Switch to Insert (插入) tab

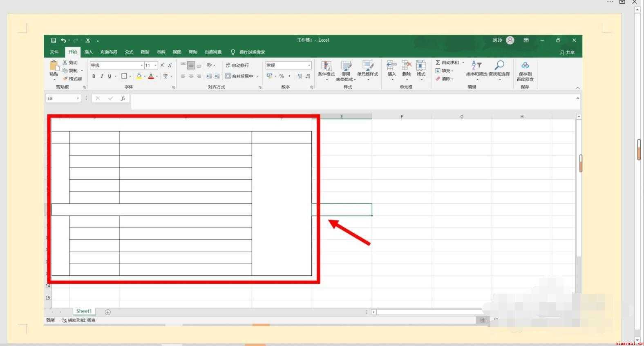pyautogui.click(x=89, y=52)
